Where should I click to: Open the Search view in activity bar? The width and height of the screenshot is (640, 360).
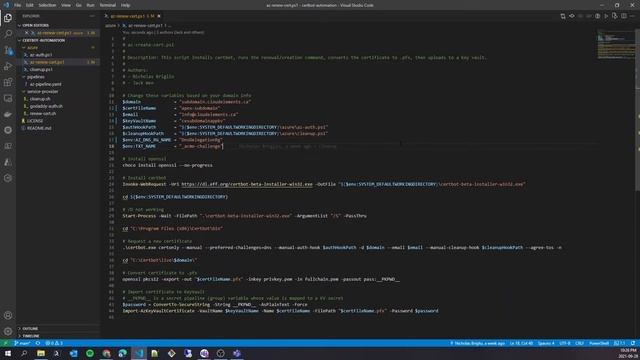coord(8,34)
